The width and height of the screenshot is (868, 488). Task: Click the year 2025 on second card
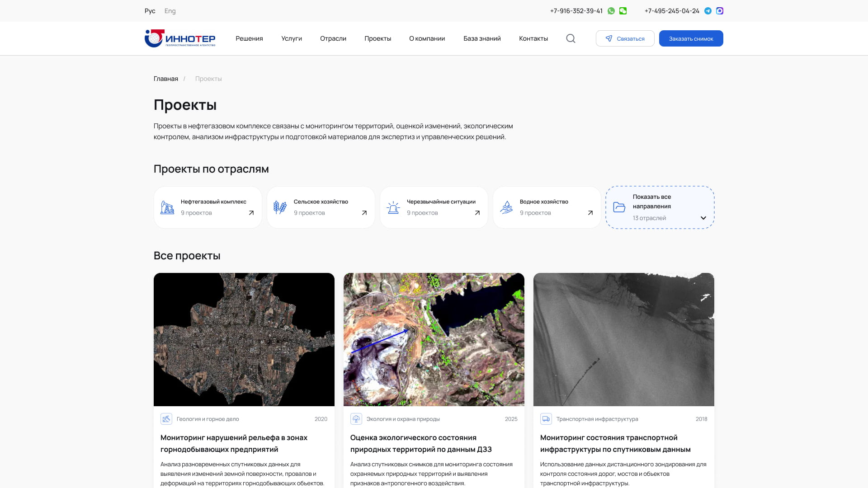[x=511, y=419]
